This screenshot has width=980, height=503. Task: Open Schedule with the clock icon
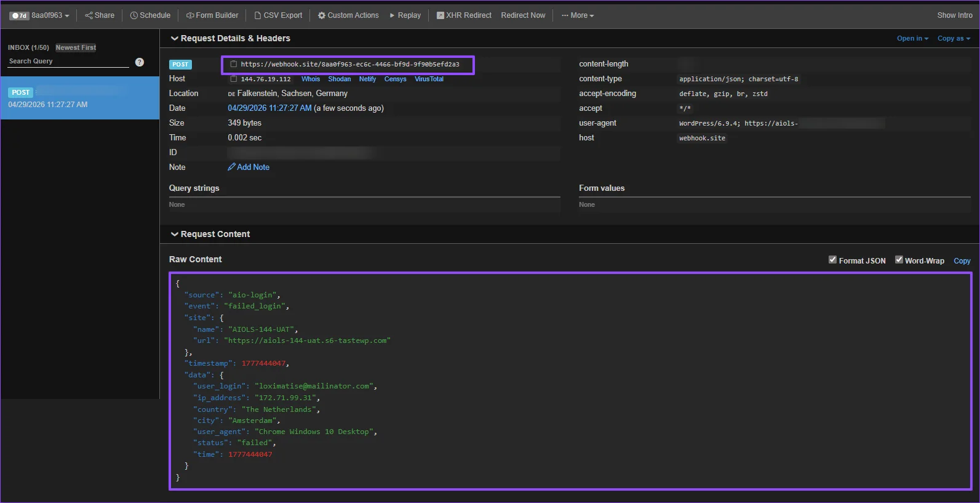coord(133,15)
